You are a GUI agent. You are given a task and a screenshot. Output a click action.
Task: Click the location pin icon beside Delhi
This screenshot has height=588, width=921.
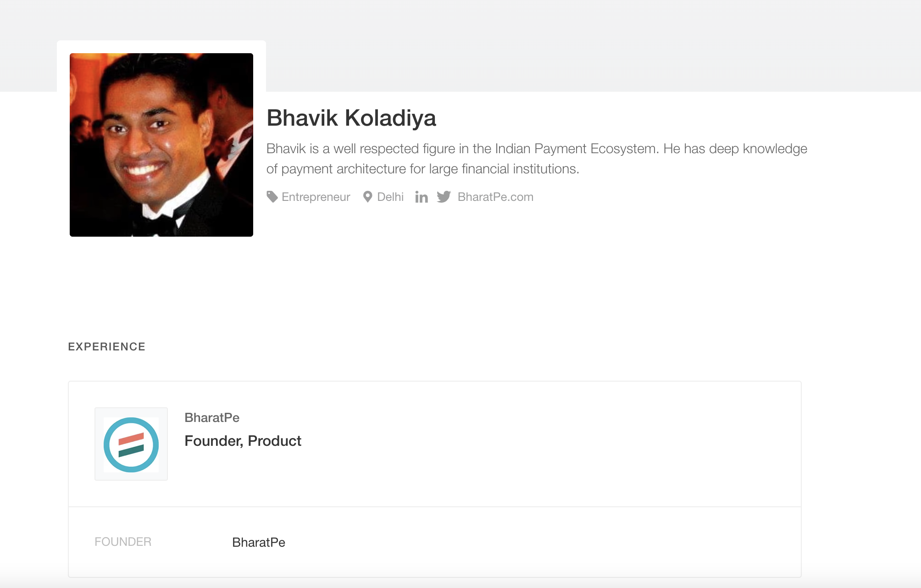[x=367, y=197]
